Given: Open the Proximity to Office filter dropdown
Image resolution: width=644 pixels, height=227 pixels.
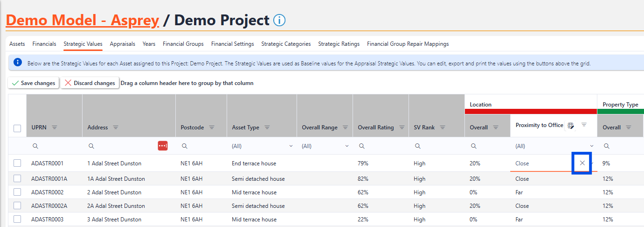Looking at the screenshot, I should (x=592, y=146).
